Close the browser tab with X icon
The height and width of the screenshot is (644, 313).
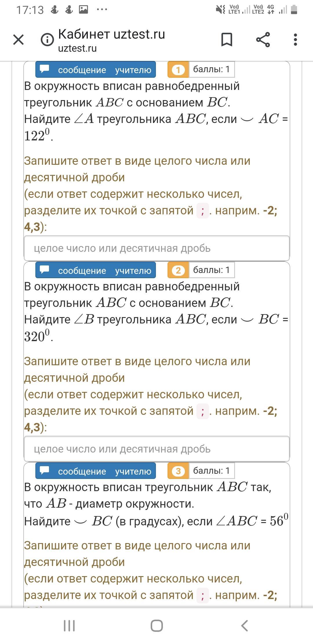(19, 40)
